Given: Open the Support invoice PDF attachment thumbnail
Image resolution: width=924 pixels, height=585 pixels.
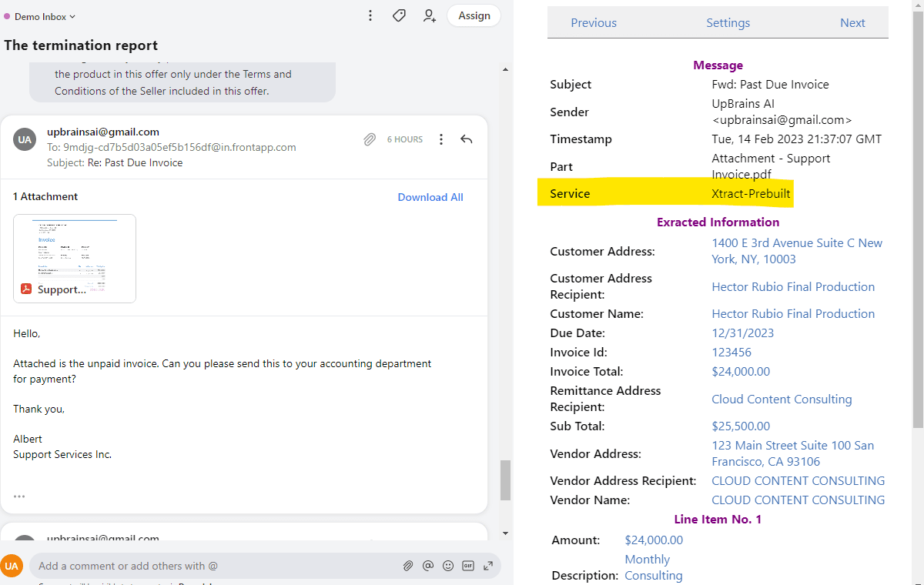Looking at the screenshot, I should [x=75, y=259].
